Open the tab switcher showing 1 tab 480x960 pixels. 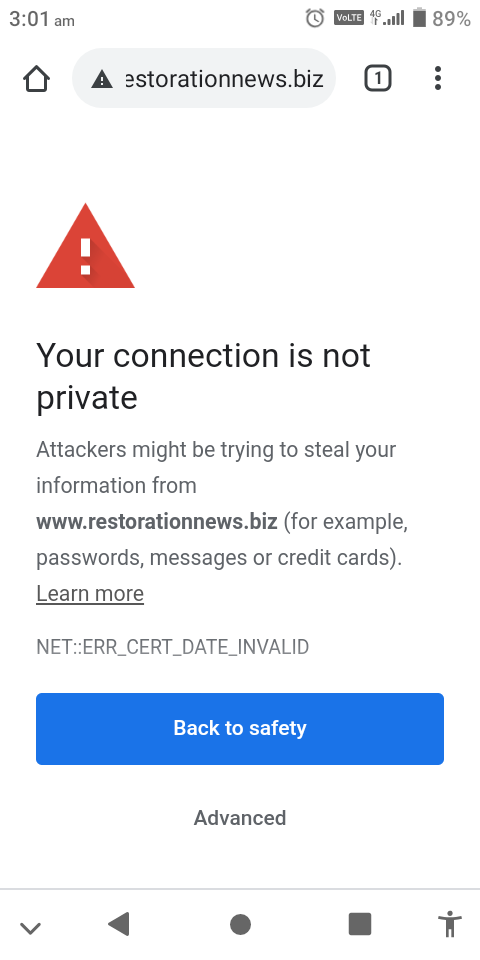378,78
